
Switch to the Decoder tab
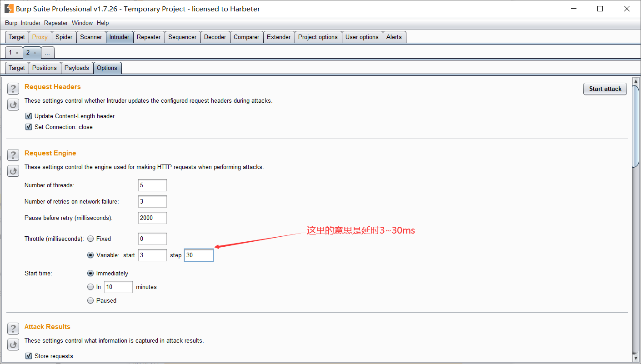pyautogui.click(x=215, y=37)
